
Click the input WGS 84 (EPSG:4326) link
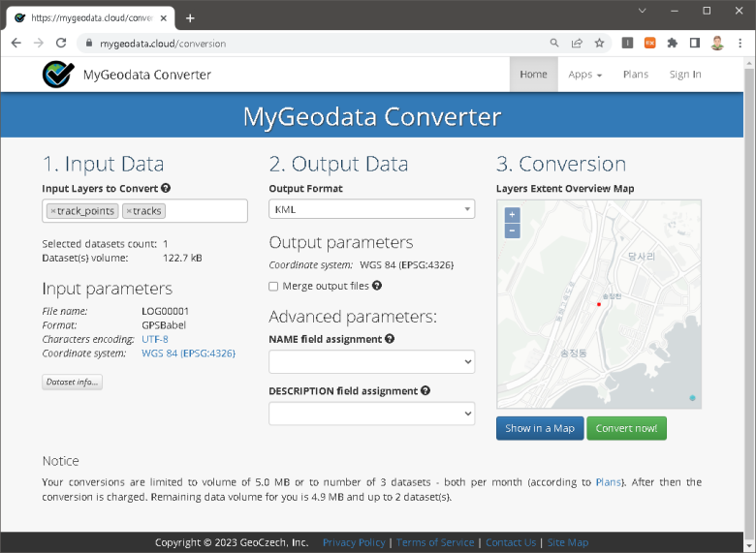189,353
